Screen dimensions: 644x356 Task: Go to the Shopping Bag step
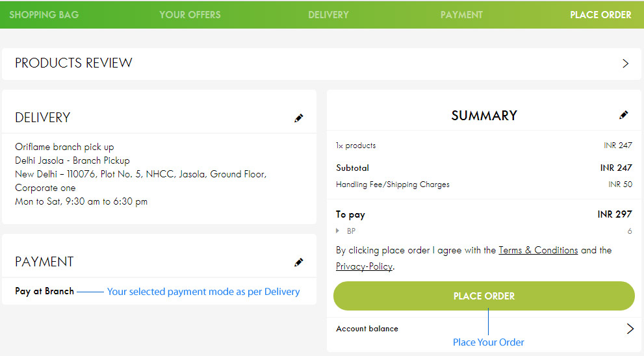[x=44, y=15]
